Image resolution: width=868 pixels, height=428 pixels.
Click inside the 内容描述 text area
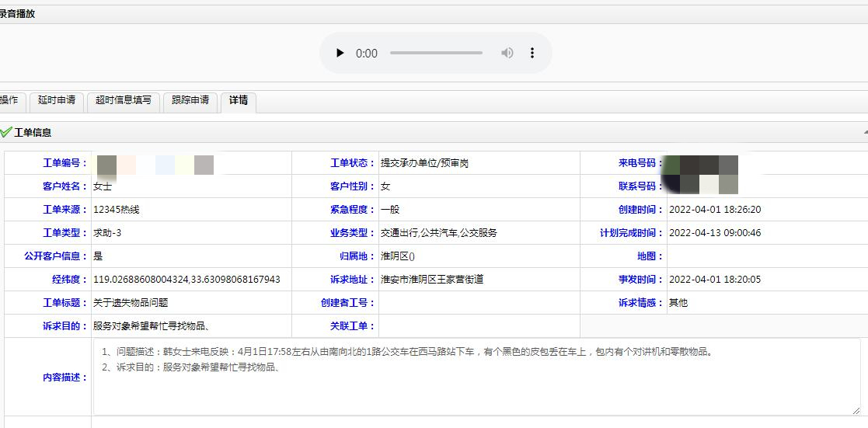click(x=476, y=377)
